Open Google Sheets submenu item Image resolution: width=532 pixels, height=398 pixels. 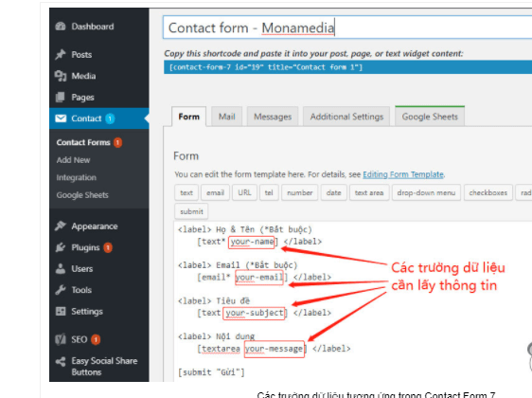[x=82, y=195]
